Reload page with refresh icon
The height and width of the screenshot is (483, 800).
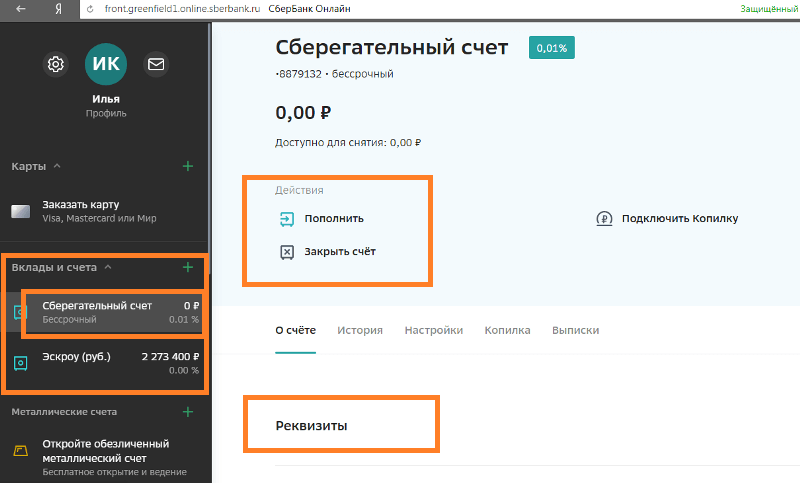[90, 9]
